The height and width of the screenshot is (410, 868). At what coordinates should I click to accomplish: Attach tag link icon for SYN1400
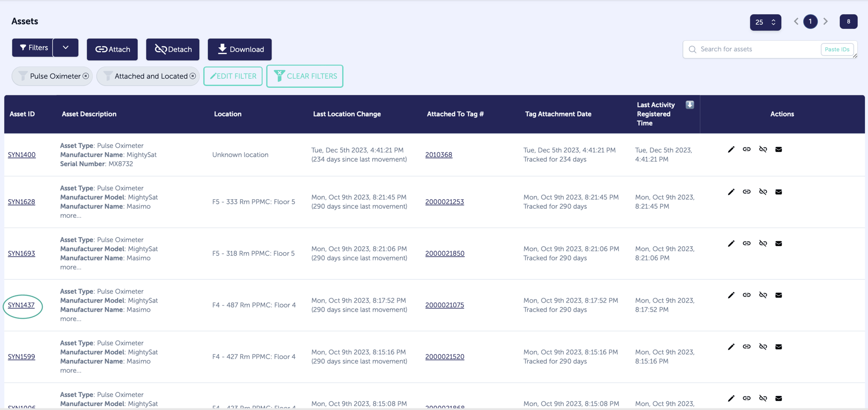pos(746,149)
